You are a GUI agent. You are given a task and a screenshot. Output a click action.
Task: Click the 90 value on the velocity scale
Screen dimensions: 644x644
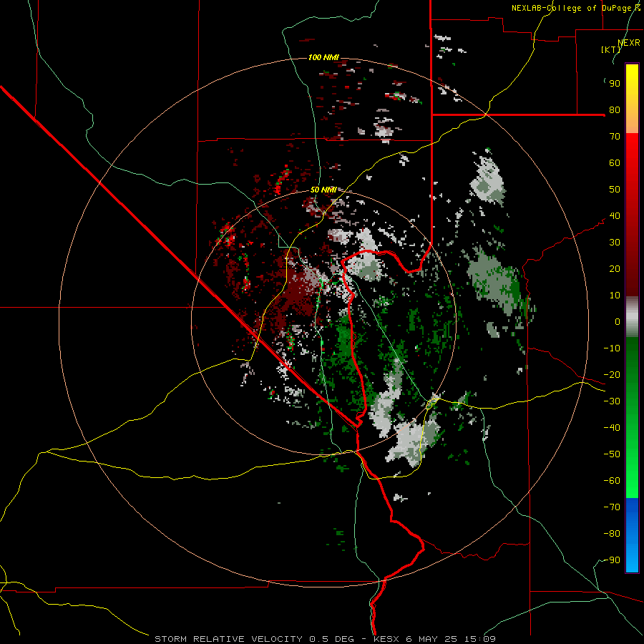coord(615,84)
